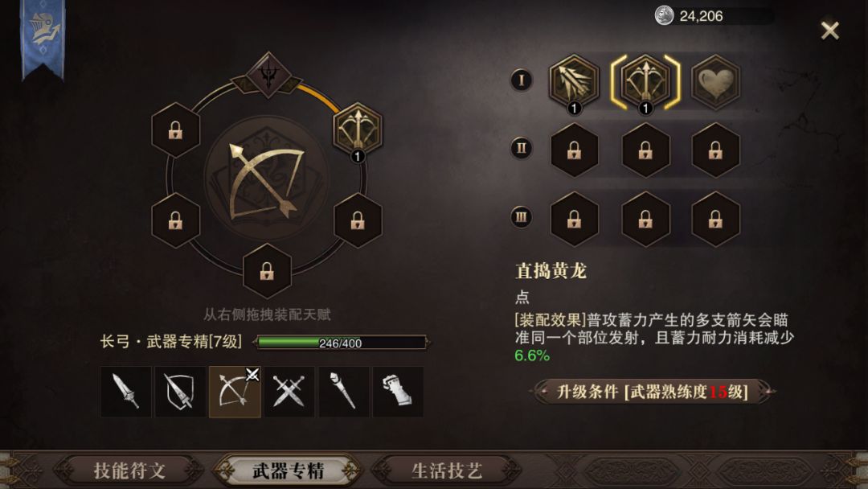Select the dual swords weapon icon
Screen dimensions: 868x489
click(x=289, y=392)
